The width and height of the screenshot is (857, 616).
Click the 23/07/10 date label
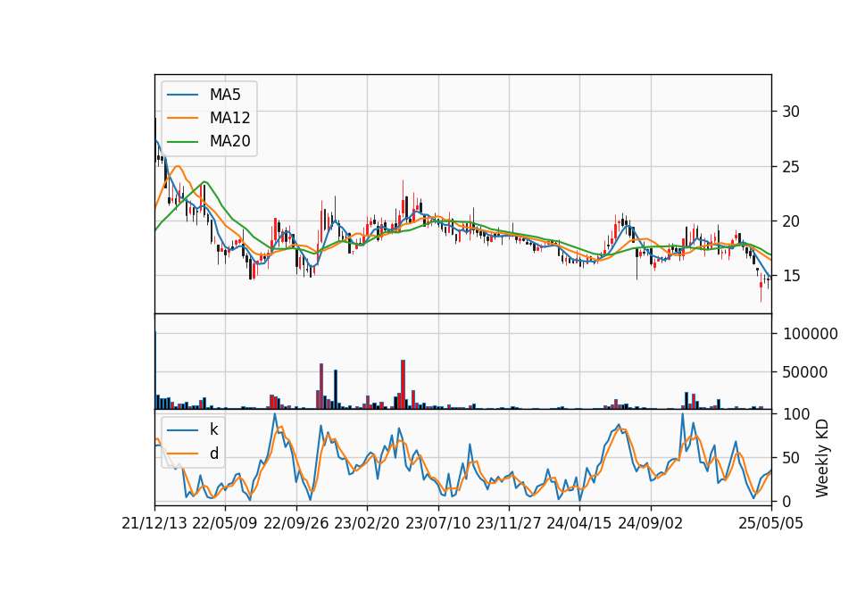pyautogui.click(x=437, y=524)
